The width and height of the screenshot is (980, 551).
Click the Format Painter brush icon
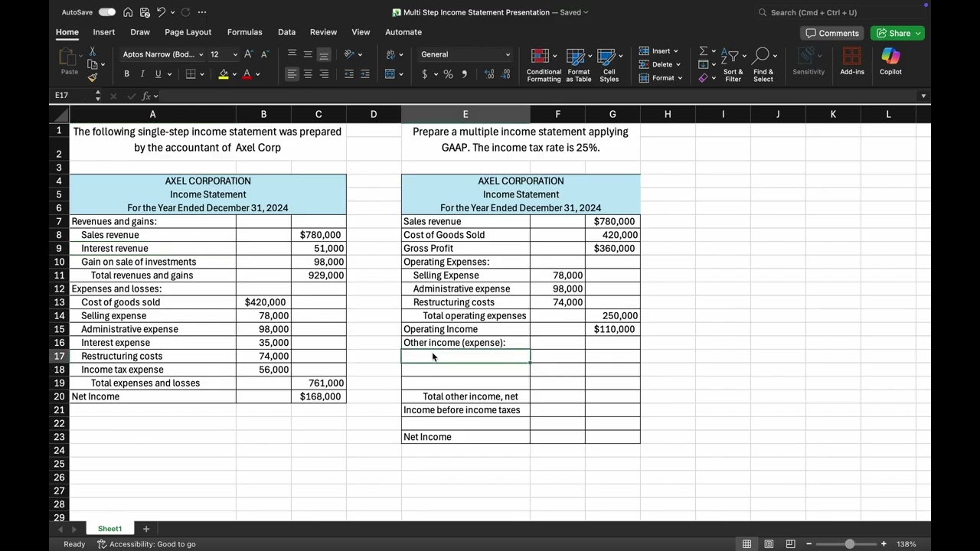[x=93, y=77]
